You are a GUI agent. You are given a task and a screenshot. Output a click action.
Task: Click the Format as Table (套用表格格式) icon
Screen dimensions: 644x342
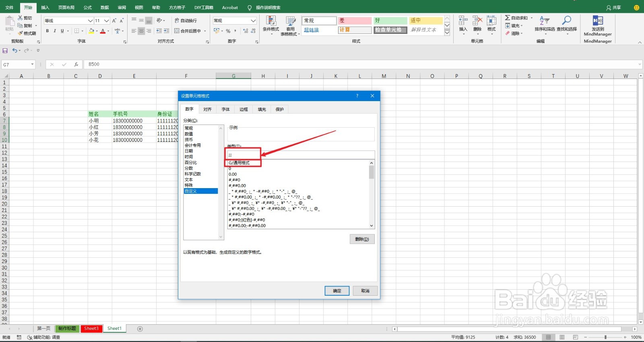(291, 21)
